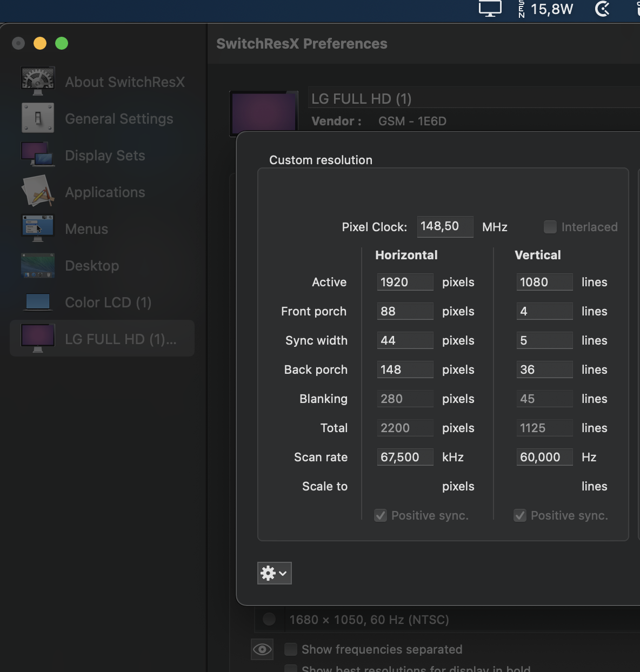Click Horizontal Blanking field 280
Image resolution: width=640 pixels, height=672 pixels.
point(405,399)
